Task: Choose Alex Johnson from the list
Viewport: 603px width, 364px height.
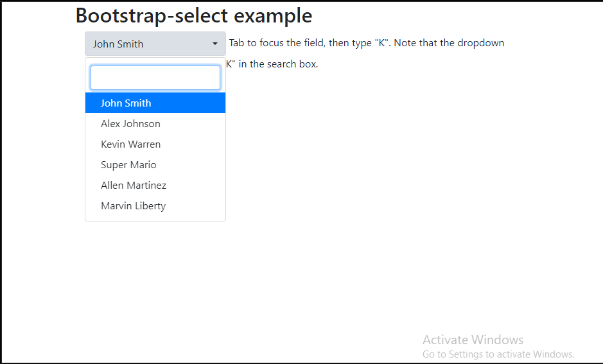Action: pos(130,123)
